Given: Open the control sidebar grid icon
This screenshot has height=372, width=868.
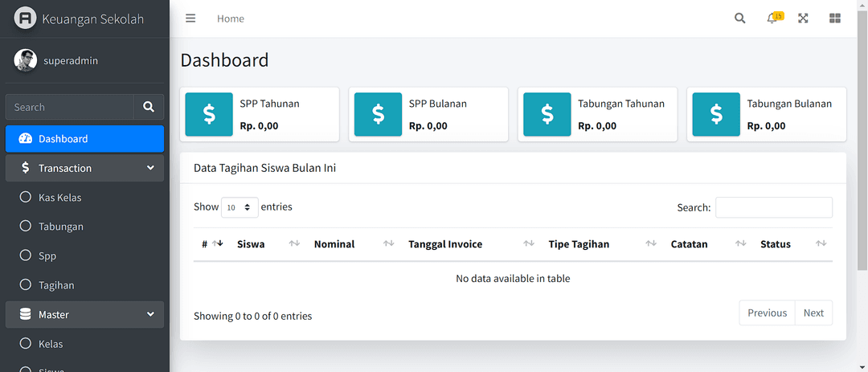Looking at the screenshot, I should tap(835, 18).
